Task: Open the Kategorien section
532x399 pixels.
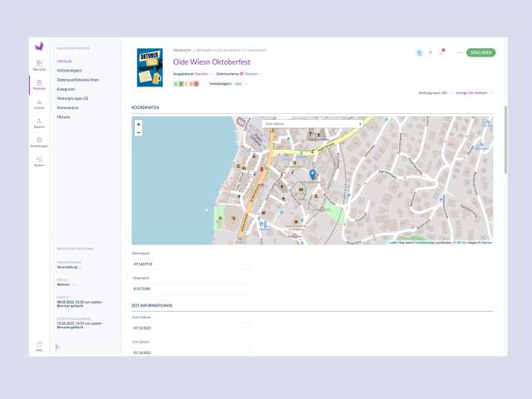Action: (x=66, y=89)
